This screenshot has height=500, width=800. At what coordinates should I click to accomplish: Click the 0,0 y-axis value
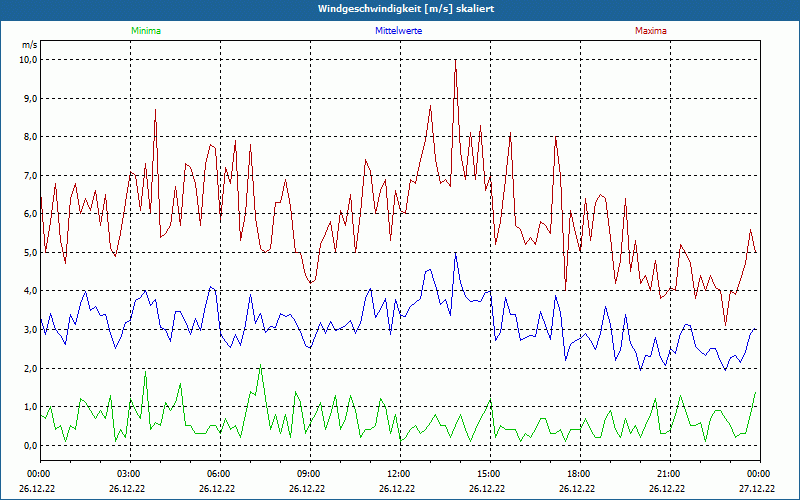(31, 445)
